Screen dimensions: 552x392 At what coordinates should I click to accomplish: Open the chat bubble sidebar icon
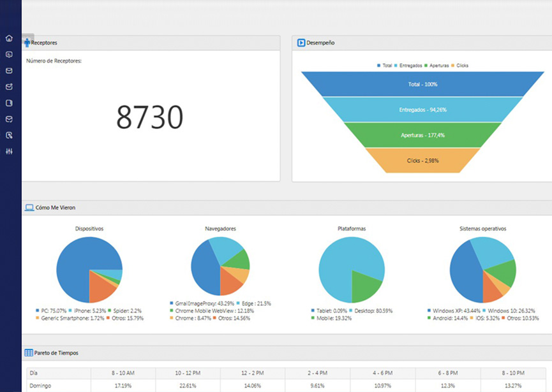tap(9, 54)
